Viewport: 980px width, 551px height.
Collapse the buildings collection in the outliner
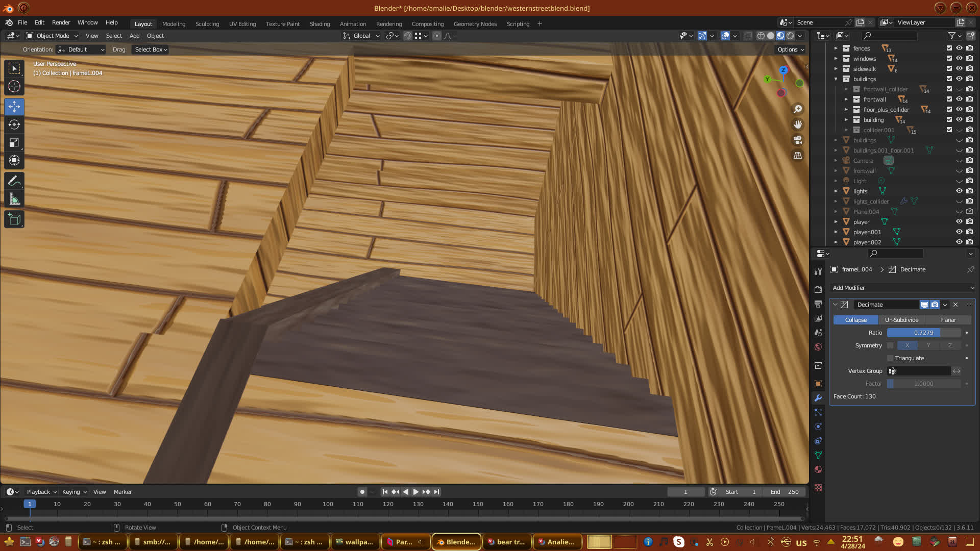(x=836, y=79)
